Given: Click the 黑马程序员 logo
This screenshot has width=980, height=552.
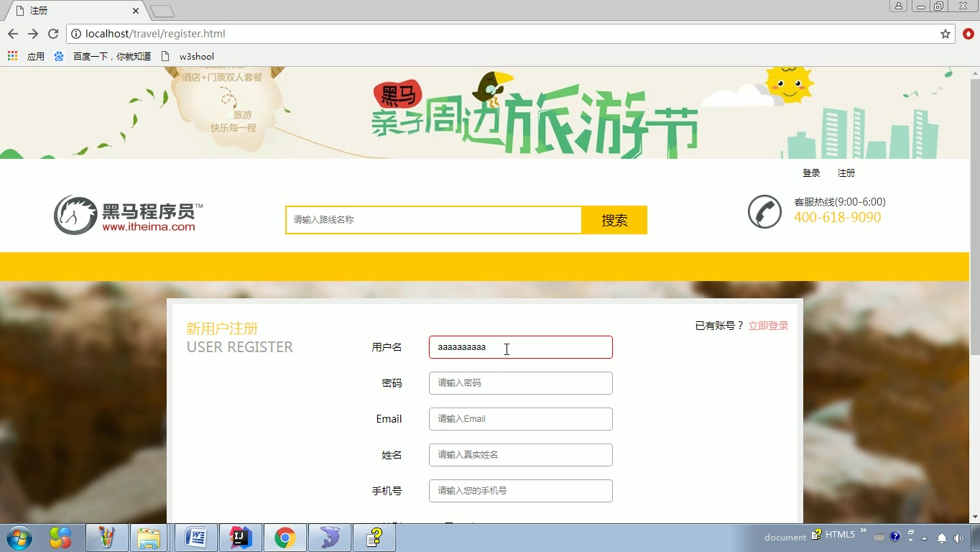Looking at the screenshot, I should (x=128, y=215).
